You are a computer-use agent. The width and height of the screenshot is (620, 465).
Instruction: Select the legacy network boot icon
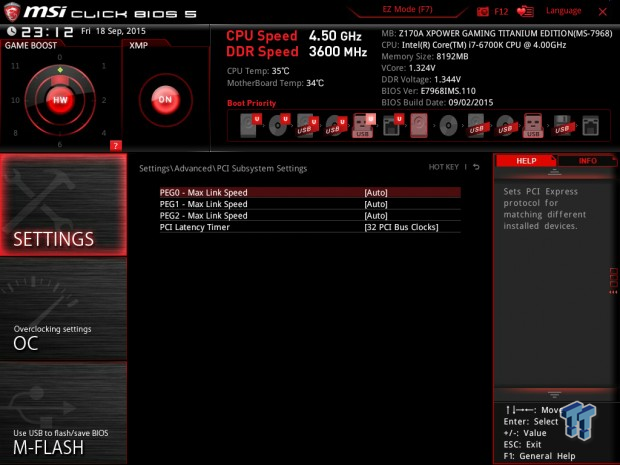(590, 126)
